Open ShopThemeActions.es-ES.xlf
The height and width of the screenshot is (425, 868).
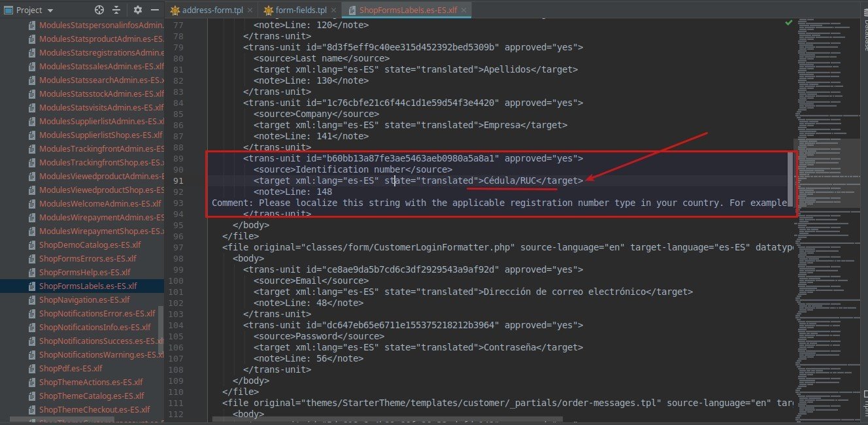91,382
